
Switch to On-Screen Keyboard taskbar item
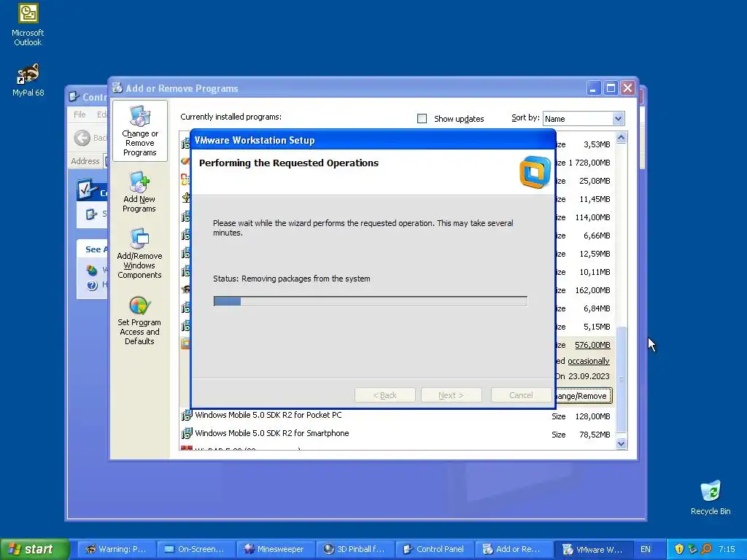coord(196,549)
